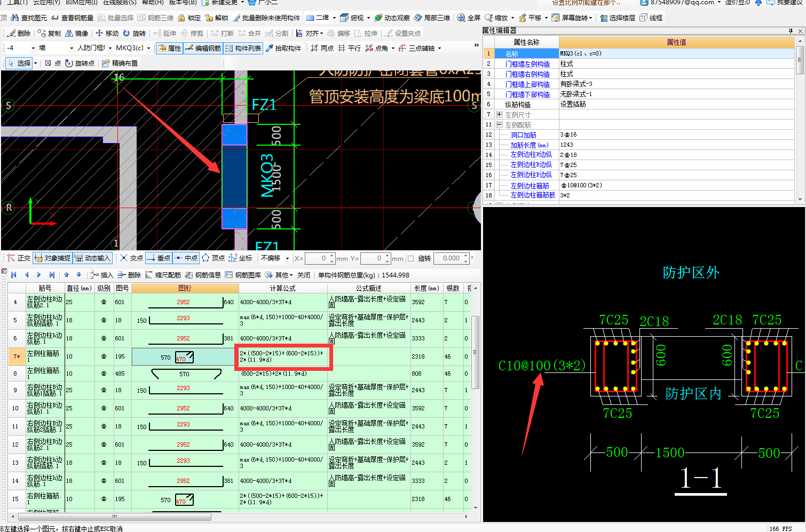The image size is (806, 532).
Task: Toggle the 构件列表 component list
Action: [243, 48]
